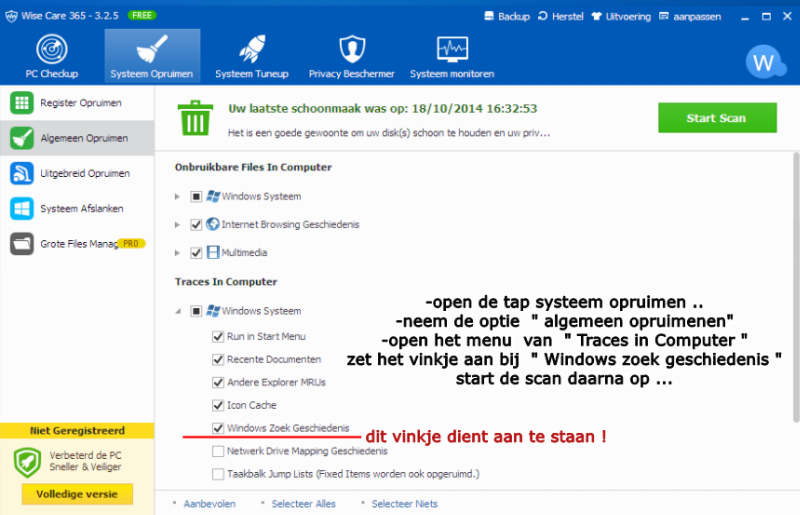Click Selecteer Alles link

pyautogui.click(x=304, y=504)
